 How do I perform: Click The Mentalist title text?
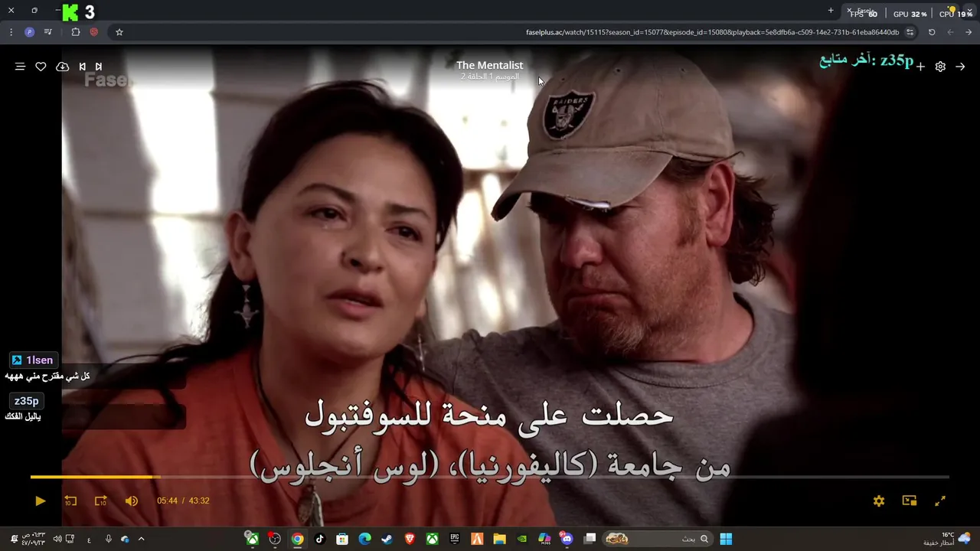(x=490, y=65)
